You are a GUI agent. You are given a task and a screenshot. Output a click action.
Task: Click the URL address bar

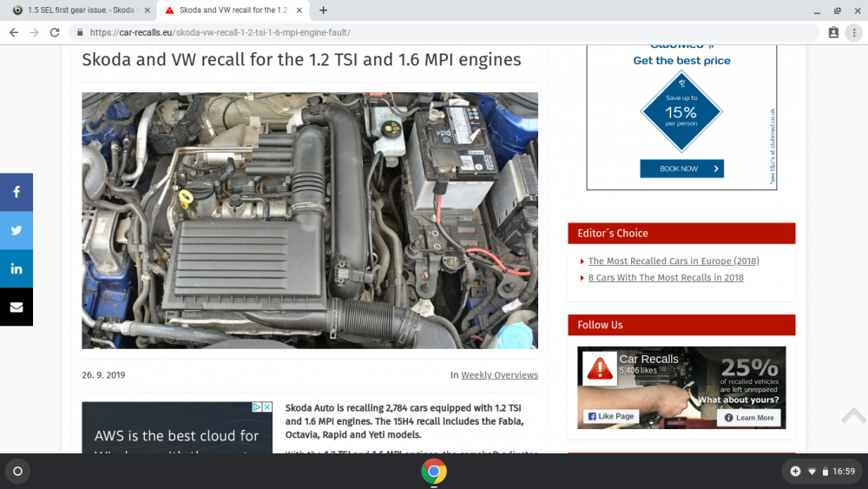click(x=443, y=33)
